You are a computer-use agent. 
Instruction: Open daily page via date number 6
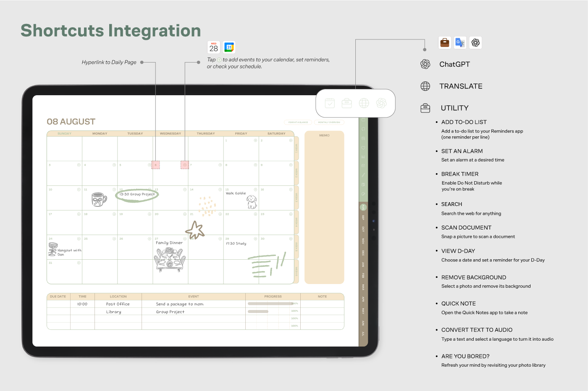155,165
